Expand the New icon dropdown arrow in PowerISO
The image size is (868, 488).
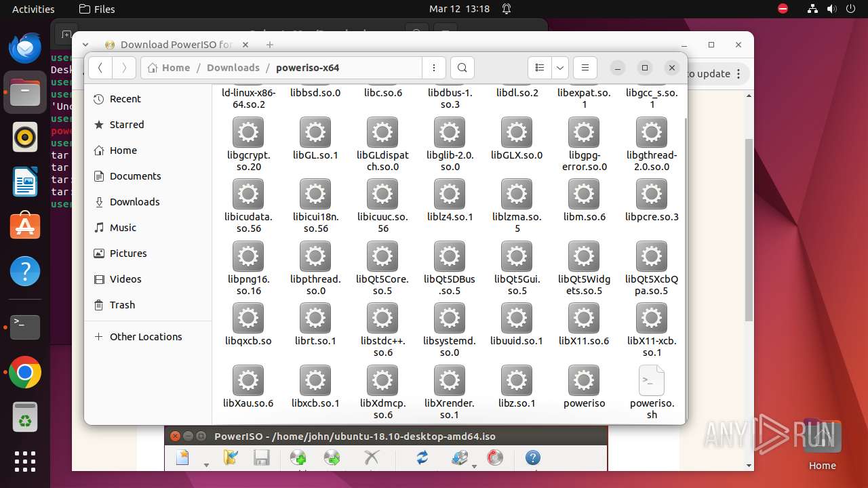pyautogui.click(x=206, y=465)
